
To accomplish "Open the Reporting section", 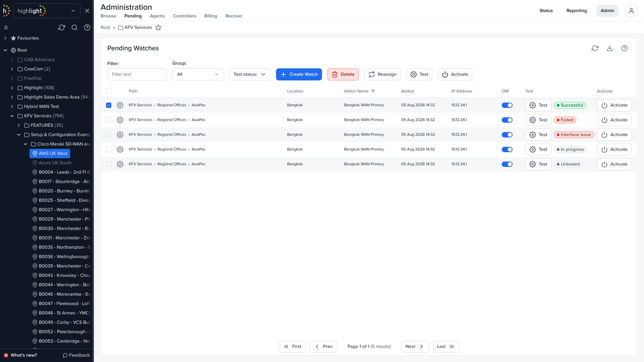I will point(577,11).
